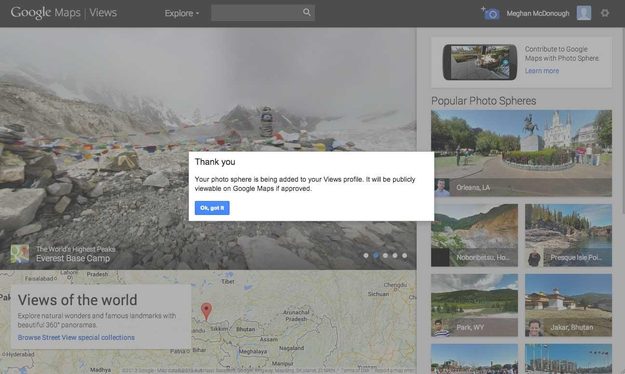Click the Presque Isle contributor avatar
The height and width of the screenshot is (374, 625).
tap(534, 258)
